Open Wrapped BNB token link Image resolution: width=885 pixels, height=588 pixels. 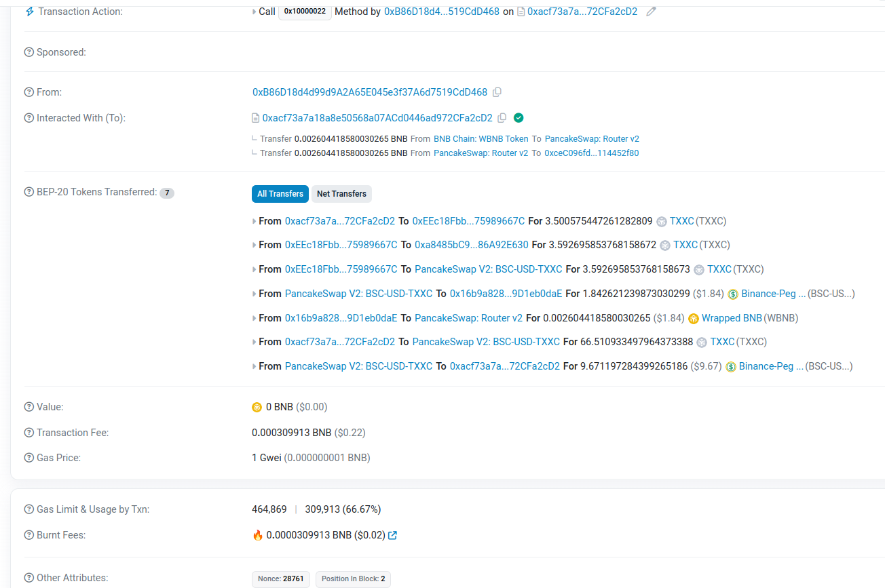pos(732,318)
